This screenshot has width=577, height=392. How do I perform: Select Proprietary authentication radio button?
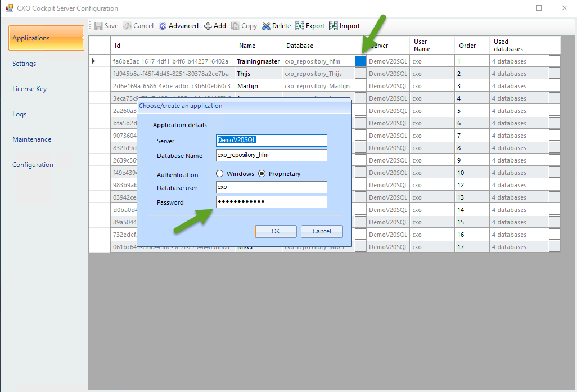[262, 173]
